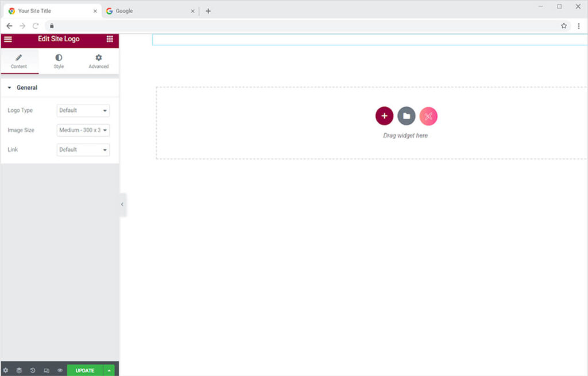Switch to responsive mode view
Screen dimensions: 588x376
click(47, 370)
